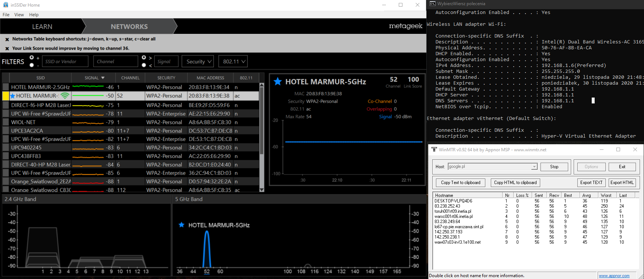The image size is (644, 279).
Task: Open the View menu in inSSIDer
Action: tap(19, 15)
